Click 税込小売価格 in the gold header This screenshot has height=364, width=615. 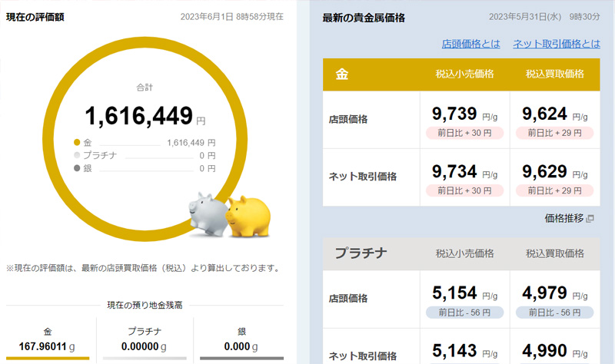coord(464,74)
